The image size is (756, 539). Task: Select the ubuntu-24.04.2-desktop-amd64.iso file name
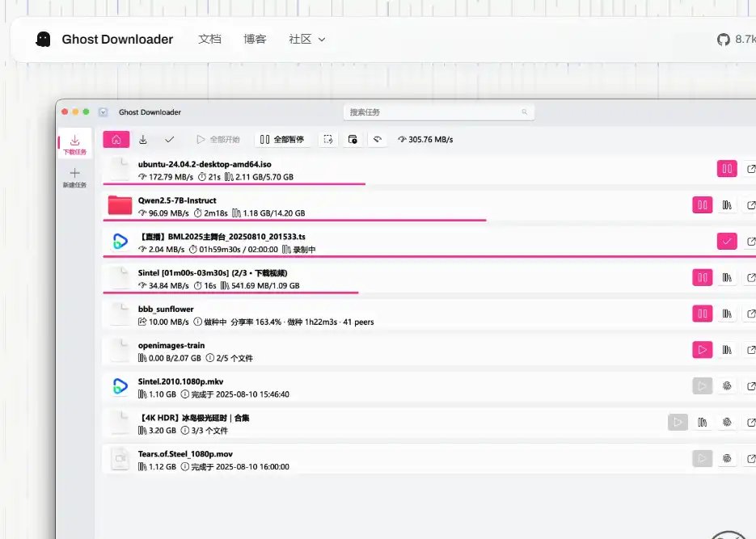(205, 164)
